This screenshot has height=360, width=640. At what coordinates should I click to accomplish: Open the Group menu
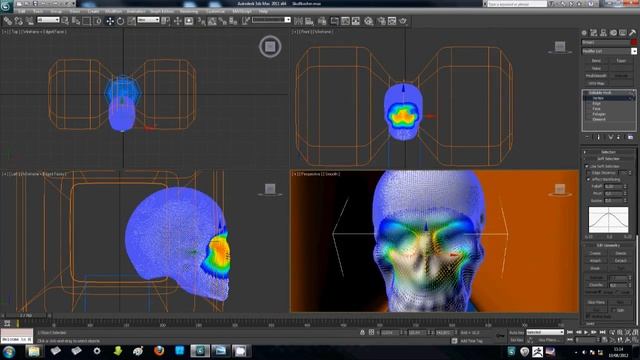click(x=56, y=11)
